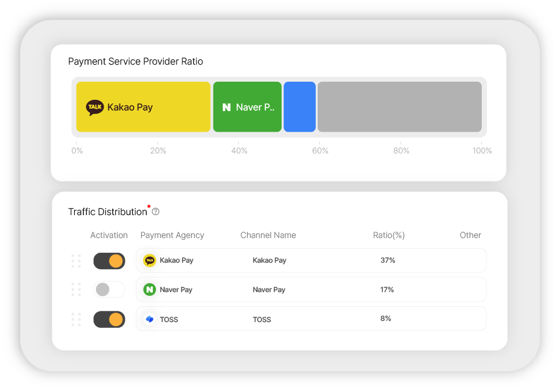Click the truncated Naver P.. chart label
560x392 pixels.
point(255,107)
